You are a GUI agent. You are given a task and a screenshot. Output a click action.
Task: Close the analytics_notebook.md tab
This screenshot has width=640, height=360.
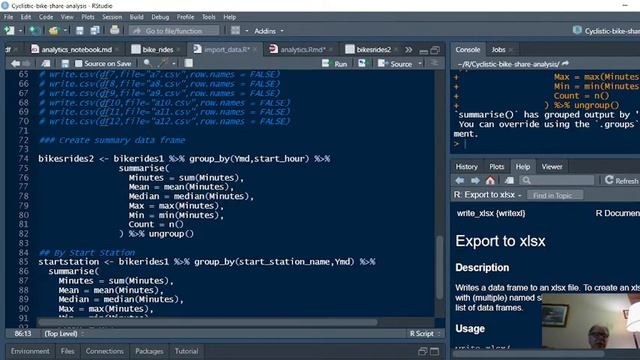(117, 50)
